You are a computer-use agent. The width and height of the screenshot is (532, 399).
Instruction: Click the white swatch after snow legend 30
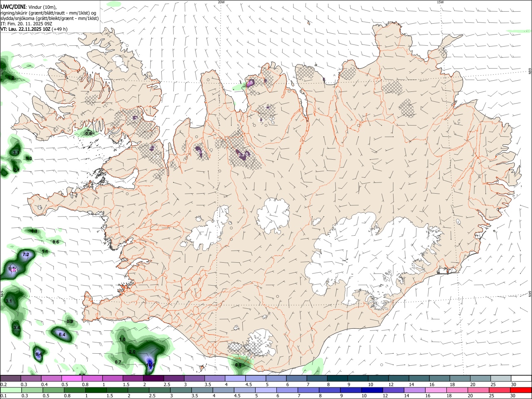(x=522, y=379)
